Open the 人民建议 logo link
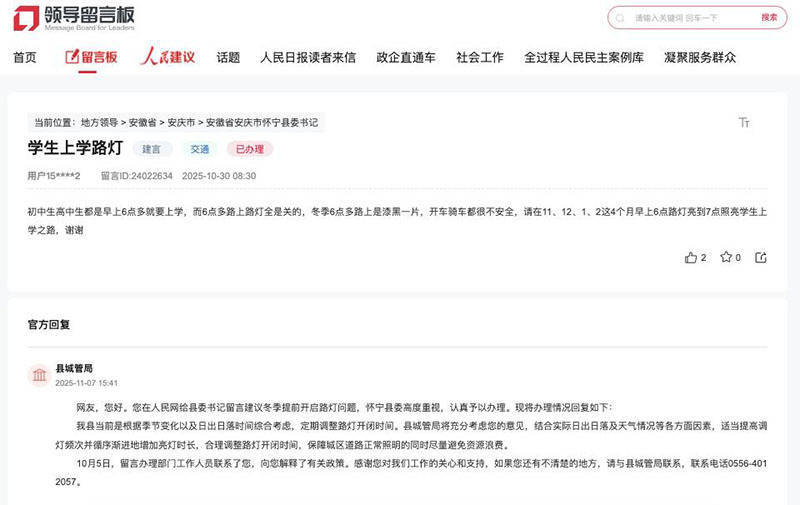800x505 pixels. coord(167,57)
